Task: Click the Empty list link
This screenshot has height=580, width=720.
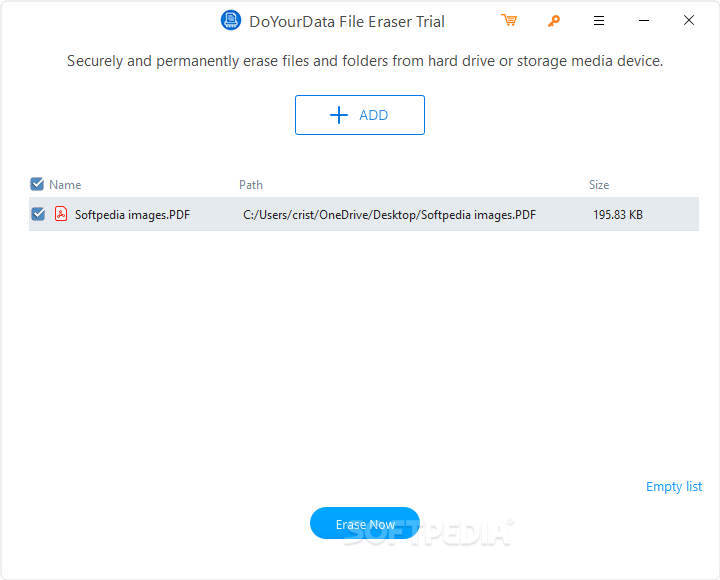Action: tap(674, 486)
